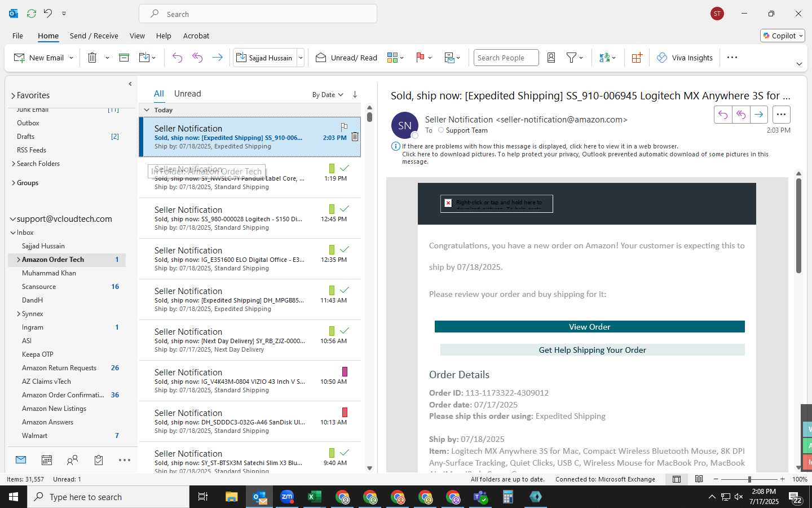Viewport: 812px width, 508px height.
Task: Click the Translate ribbon icon
Action: click(604, 58)
